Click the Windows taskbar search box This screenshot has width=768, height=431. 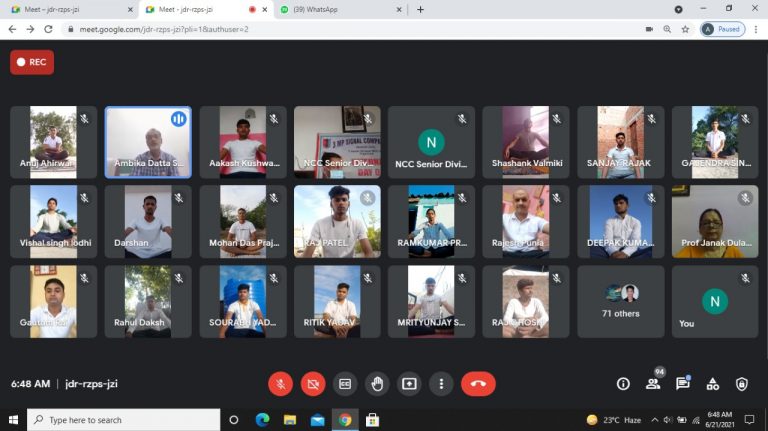click(123, 420)
